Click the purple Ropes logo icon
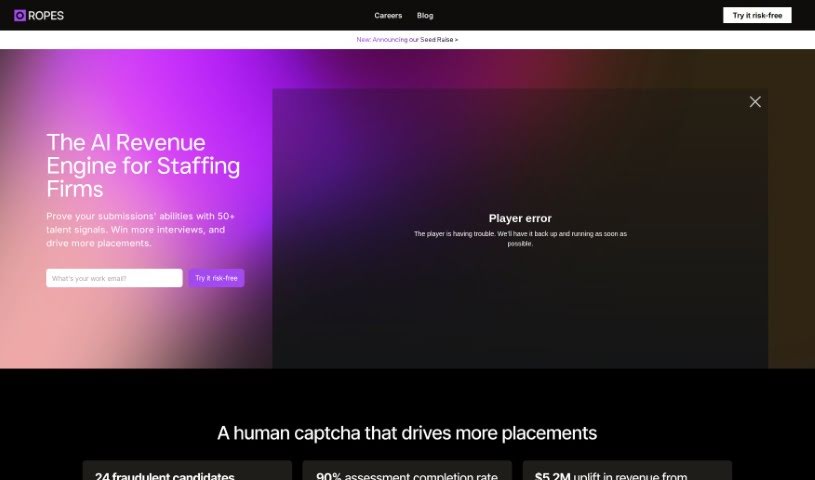The height and width of the screenshot is (480, 815). click(x=19, y=15)
